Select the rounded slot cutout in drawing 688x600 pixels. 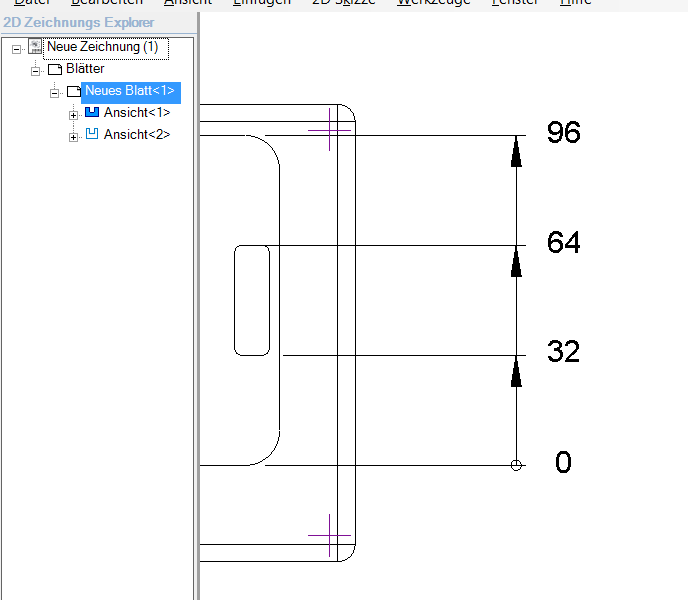252,301
